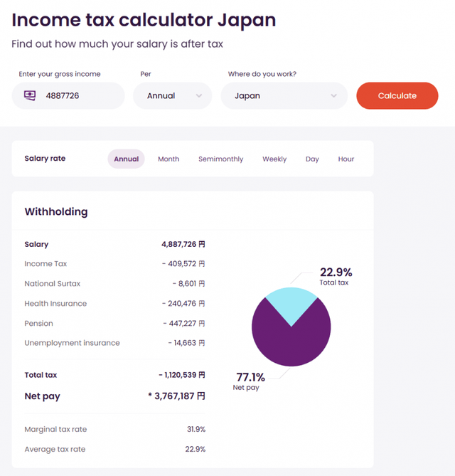Select the Day salary rate tab
This screenshot has height=476, width=455.
(x=312, y=159)
